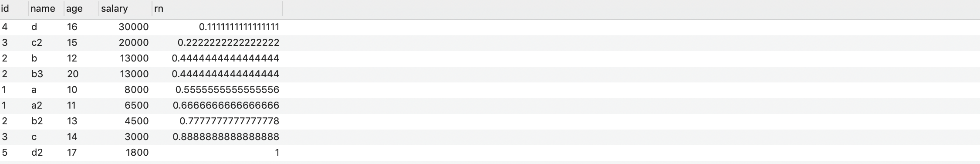Click salary cell 30000
Image resolution: width=980 pixels, height=164 pixels.
tap(125, 27)
